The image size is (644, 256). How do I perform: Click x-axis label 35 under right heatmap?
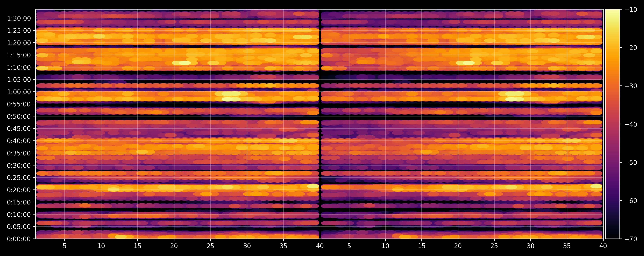coord(567,246)
